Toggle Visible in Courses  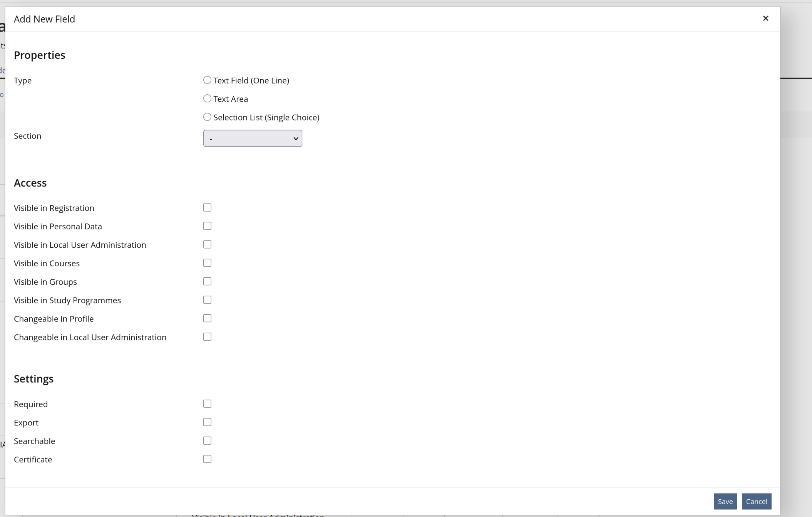[207, 263]
